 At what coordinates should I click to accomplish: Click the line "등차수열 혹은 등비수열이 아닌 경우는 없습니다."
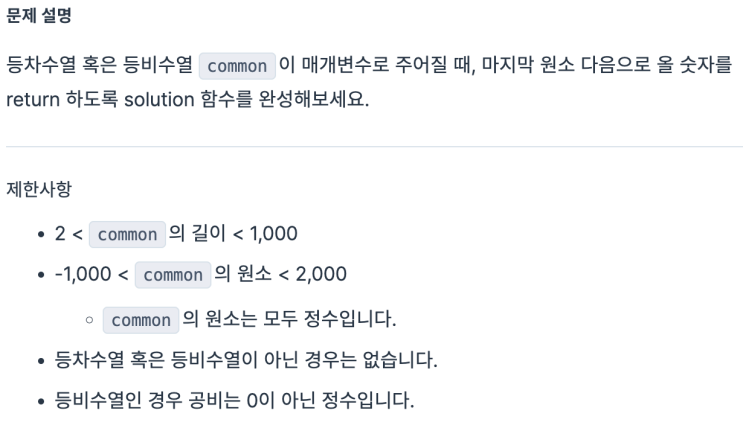coord(246,359)
